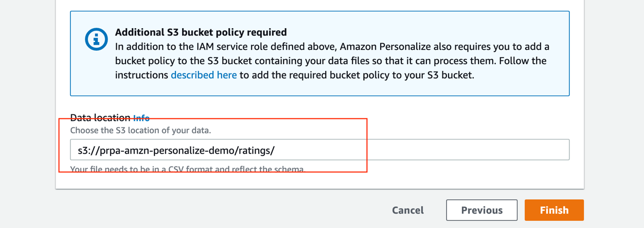Screen dimensions: 644x228
Task: Click the 'Choose the S3 location' description
Action: (140, 130)
